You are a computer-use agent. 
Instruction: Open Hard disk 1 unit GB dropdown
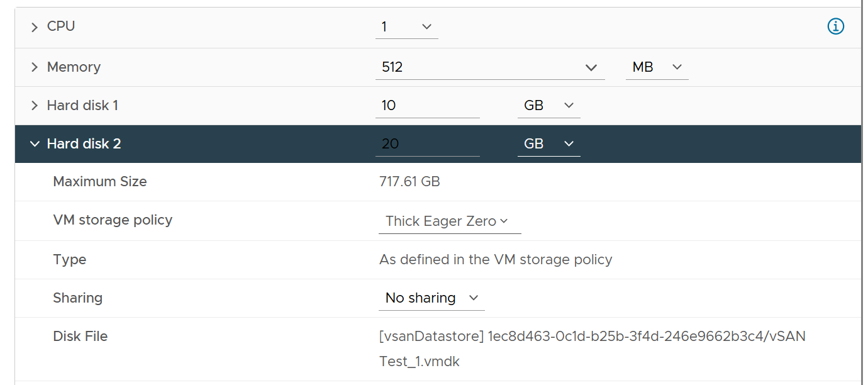tap(548, 106)
